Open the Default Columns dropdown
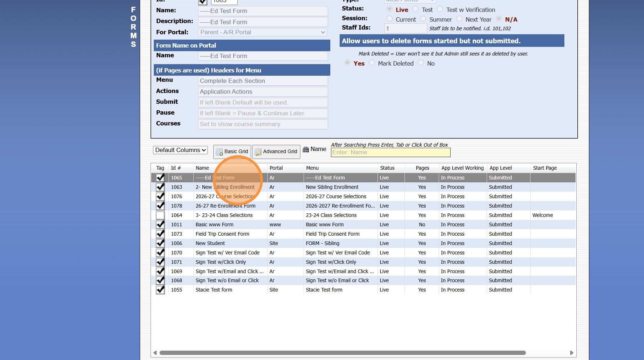The image size is (644, 360). [180, 150]
